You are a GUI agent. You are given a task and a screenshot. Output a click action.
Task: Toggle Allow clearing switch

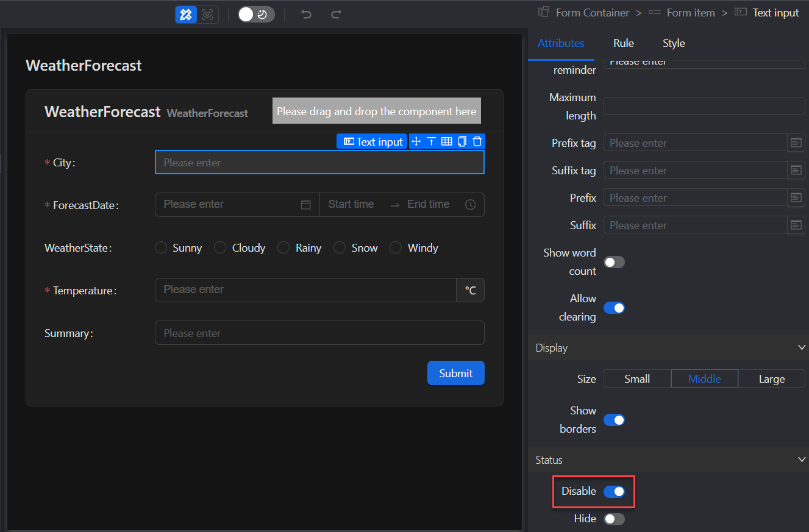coord(614,308)
